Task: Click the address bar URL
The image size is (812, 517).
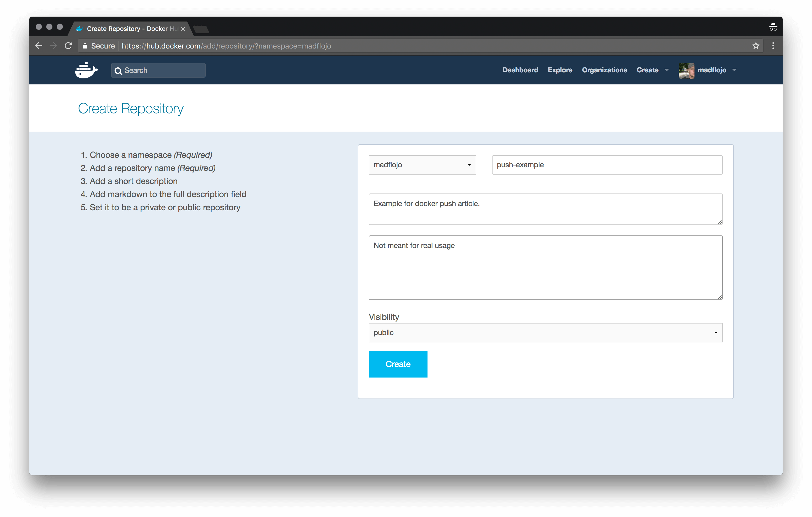Action: coord(226,46)
